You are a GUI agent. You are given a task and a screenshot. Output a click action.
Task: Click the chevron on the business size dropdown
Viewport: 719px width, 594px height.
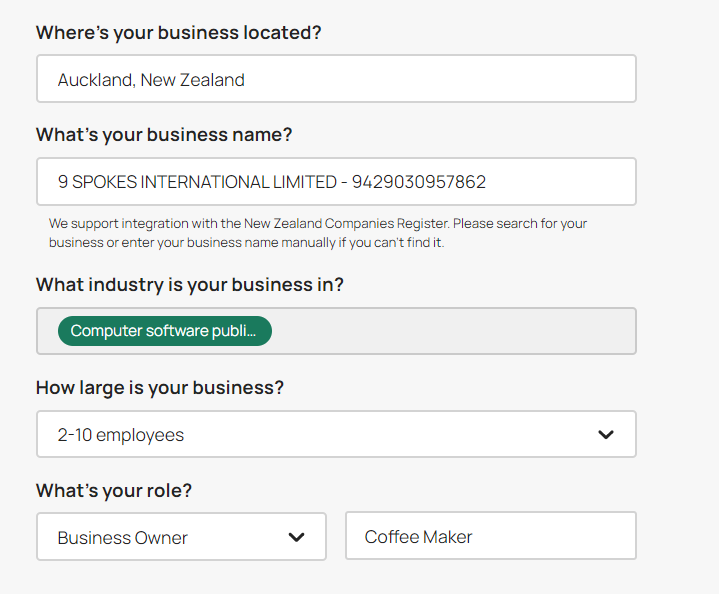click(604, 435)
